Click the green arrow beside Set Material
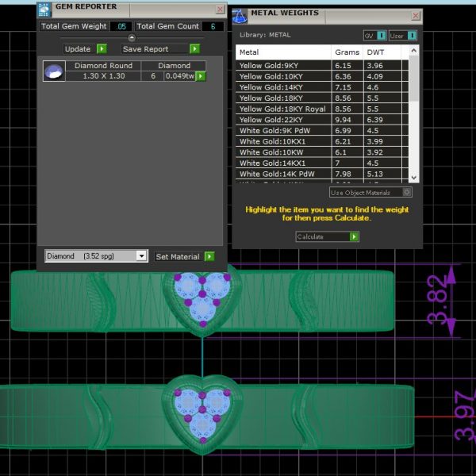The image size is (476, 476). pyautogui.click(x=209, y=256)
